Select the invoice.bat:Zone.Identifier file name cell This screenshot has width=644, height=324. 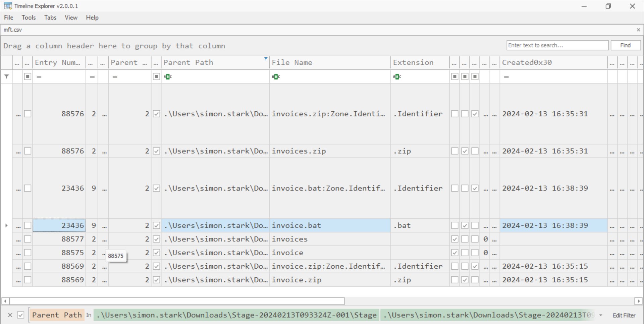click(330, 188)
